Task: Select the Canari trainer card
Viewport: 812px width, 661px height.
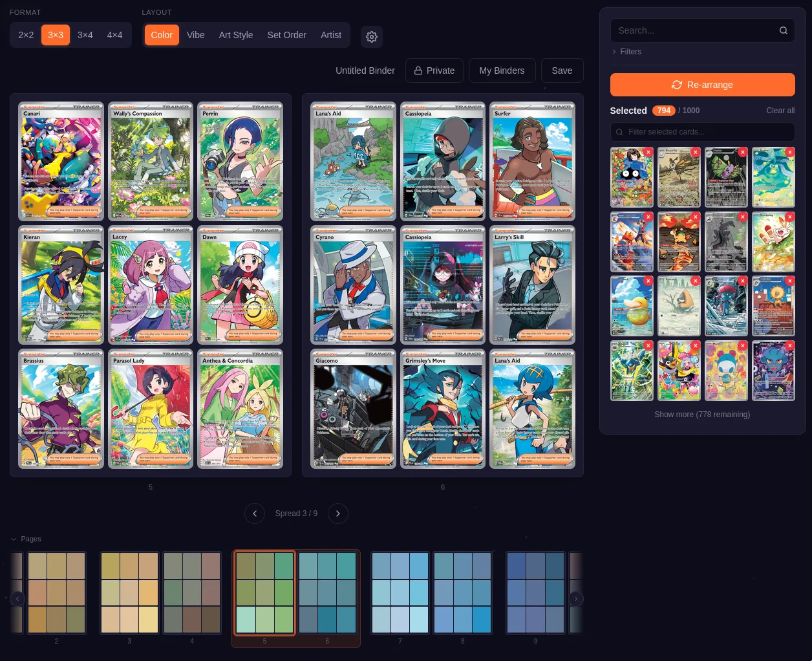Action: tap(61, 162)
